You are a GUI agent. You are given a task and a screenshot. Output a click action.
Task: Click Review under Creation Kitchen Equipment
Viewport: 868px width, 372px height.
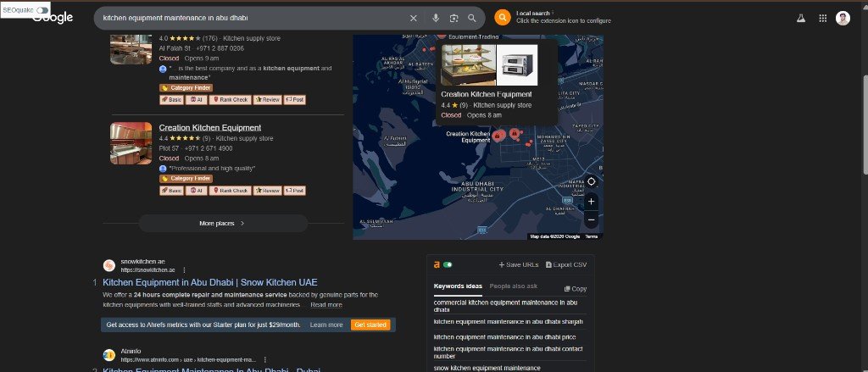click(267, 191)
